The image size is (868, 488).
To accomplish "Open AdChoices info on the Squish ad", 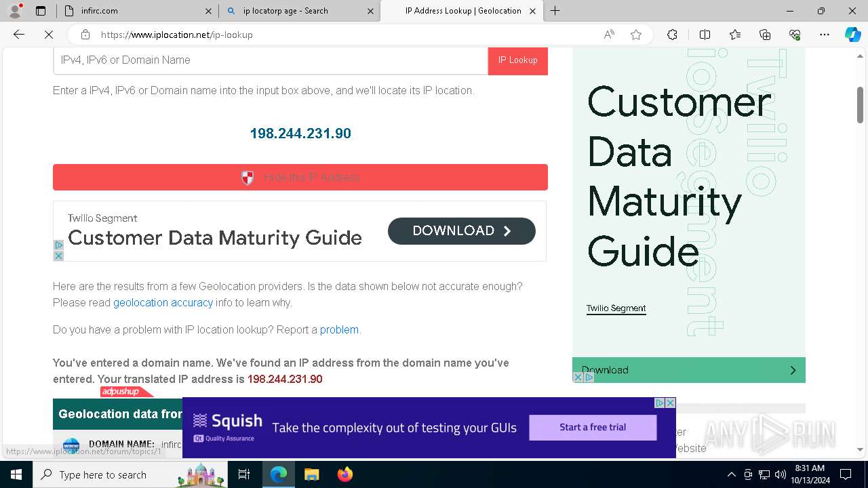I will click(x=659, y=403).
